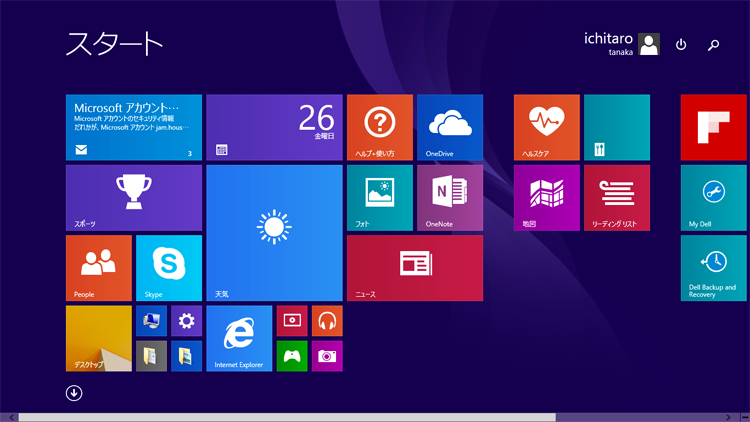The image size is (750, 422).
Task: Launch the Skype app tile
Action: click(168, 267)
